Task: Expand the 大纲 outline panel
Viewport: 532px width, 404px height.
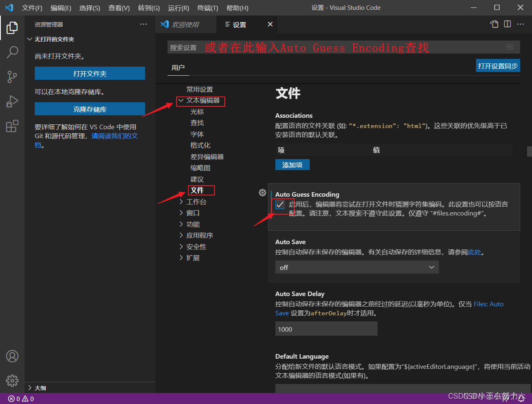Action: click(x=29, y=388)
